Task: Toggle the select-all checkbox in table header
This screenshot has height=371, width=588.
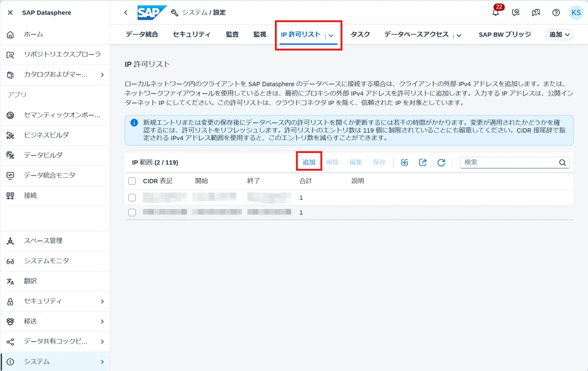Action: 132,181
